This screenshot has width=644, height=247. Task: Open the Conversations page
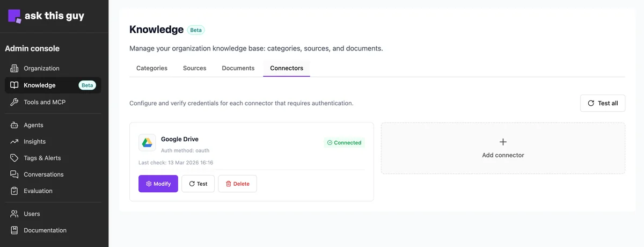tap(53, 175)
